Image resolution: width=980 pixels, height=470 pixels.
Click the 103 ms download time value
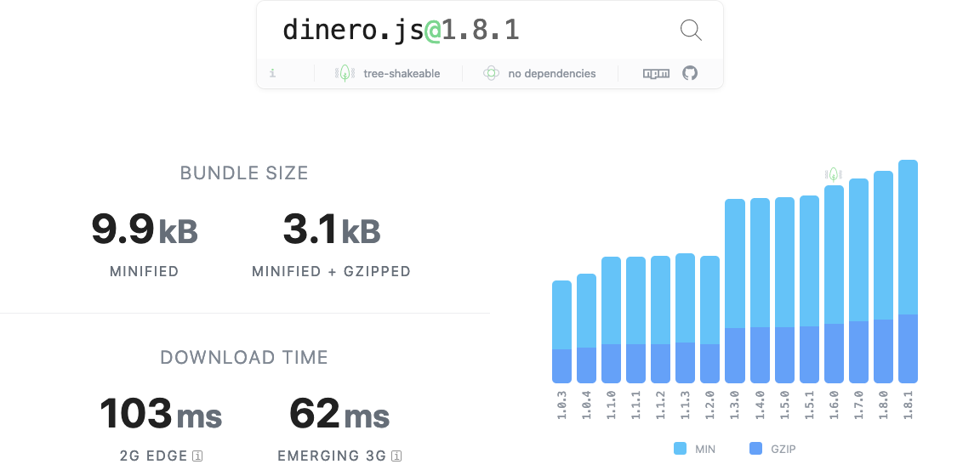pos(161,414)
